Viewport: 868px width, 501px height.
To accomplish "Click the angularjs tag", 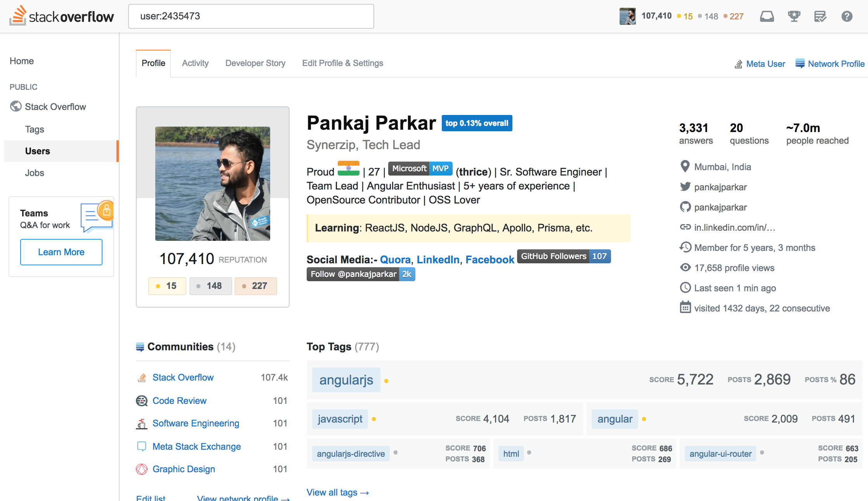I will click(346, 380).
